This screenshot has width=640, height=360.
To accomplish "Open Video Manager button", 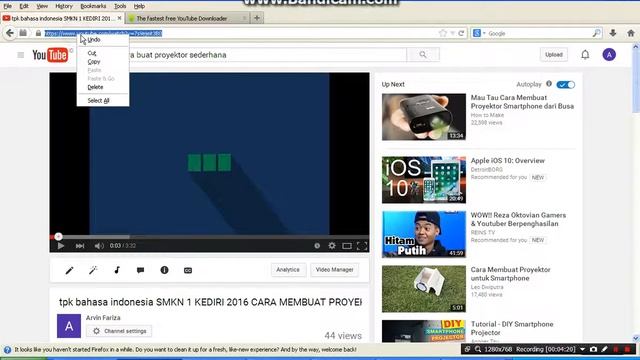I will click(x=334, y=270).
